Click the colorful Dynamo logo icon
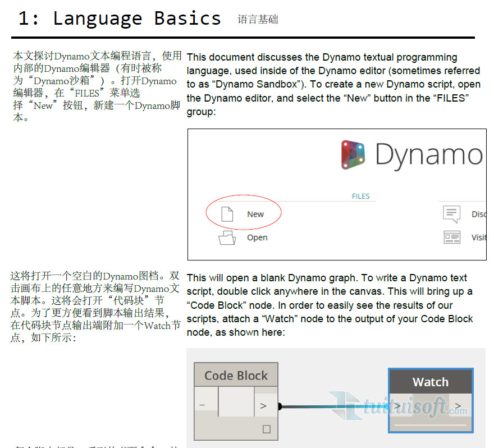The height and width of the screenshot is (448, 494). (x=354, y=154)
